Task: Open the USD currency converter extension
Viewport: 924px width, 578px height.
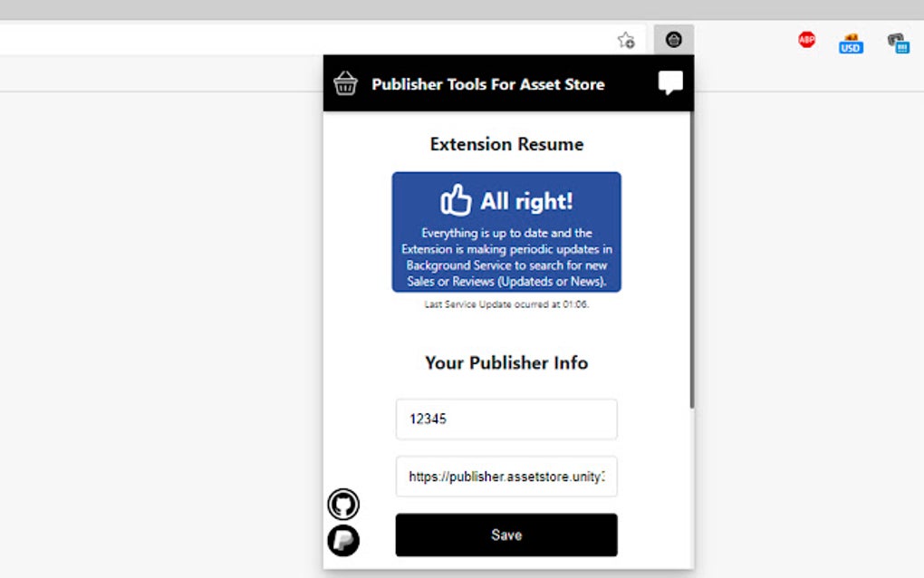Action: pyautogui.click(x=850, y=41)
